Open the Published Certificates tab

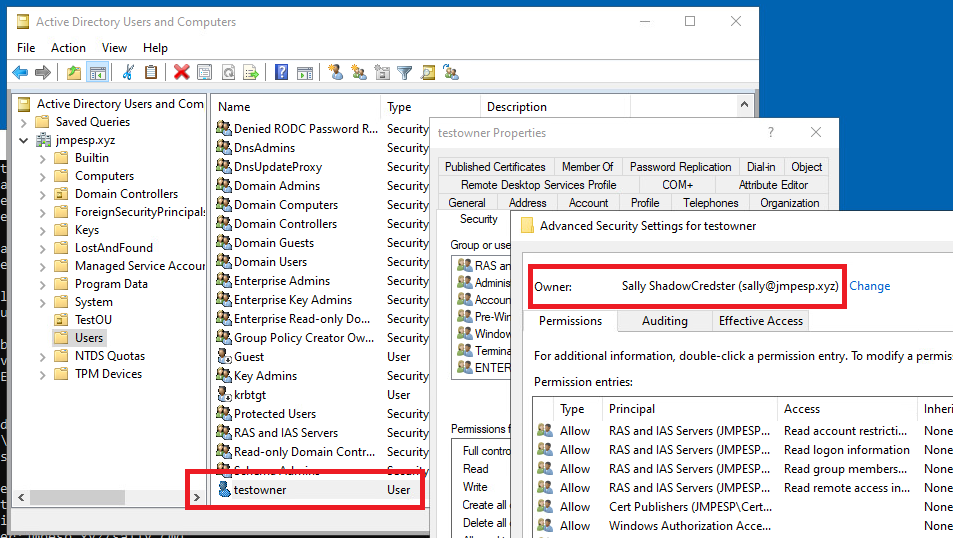click(495, 167)
